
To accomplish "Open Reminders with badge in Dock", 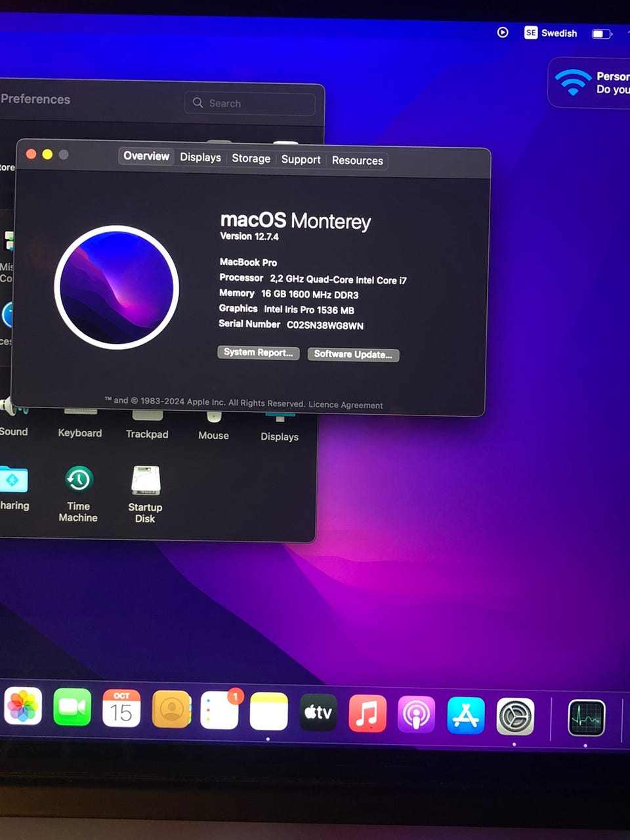I will (220, 710).
